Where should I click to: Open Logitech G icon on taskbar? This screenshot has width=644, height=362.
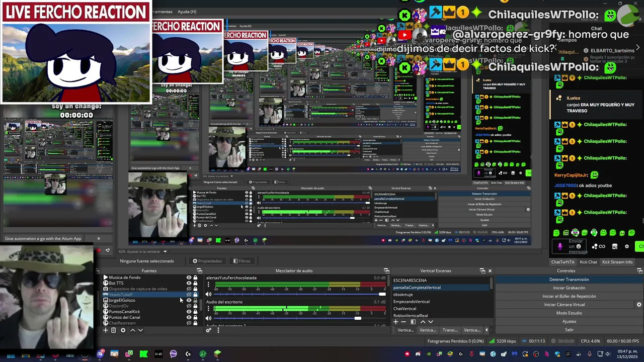pos(188,354)
